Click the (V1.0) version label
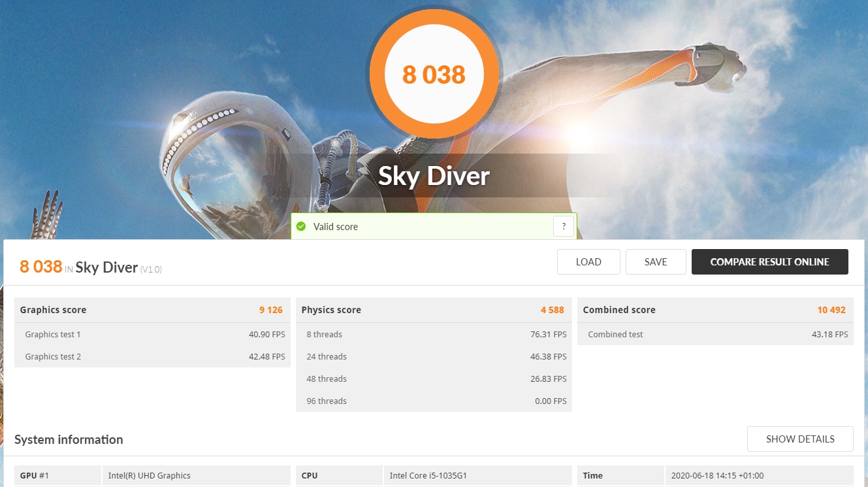 tap(151, 269)
